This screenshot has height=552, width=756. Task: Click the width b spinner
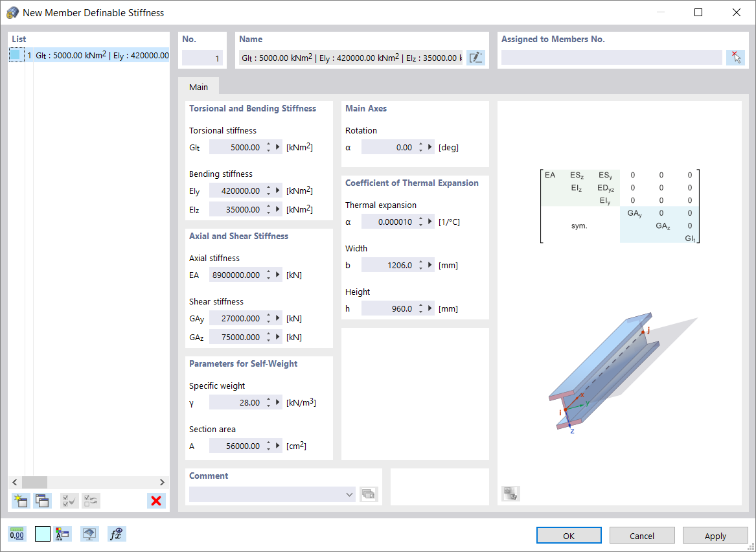point(421,265)
